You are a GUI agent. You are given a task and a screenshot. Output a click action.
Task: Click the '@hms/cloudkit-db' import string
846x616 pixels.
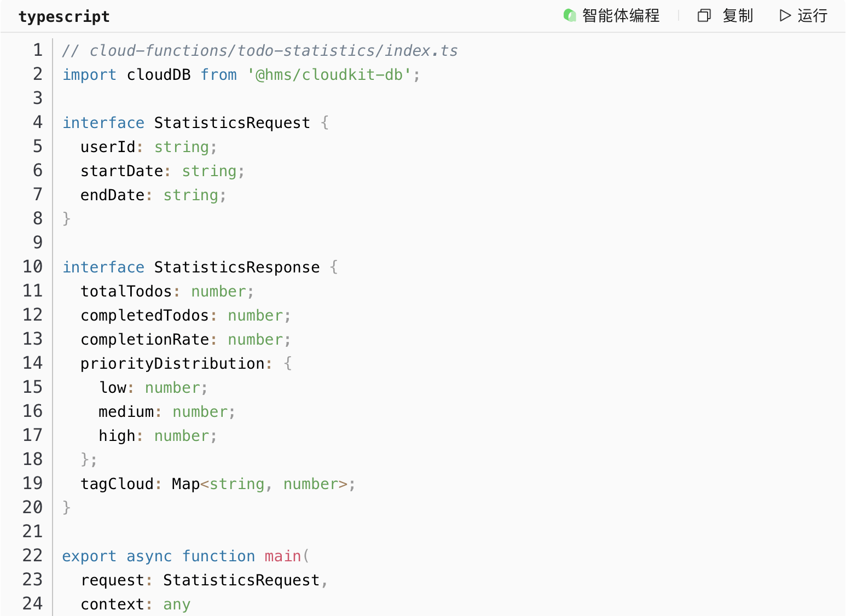tap(329, 75)
